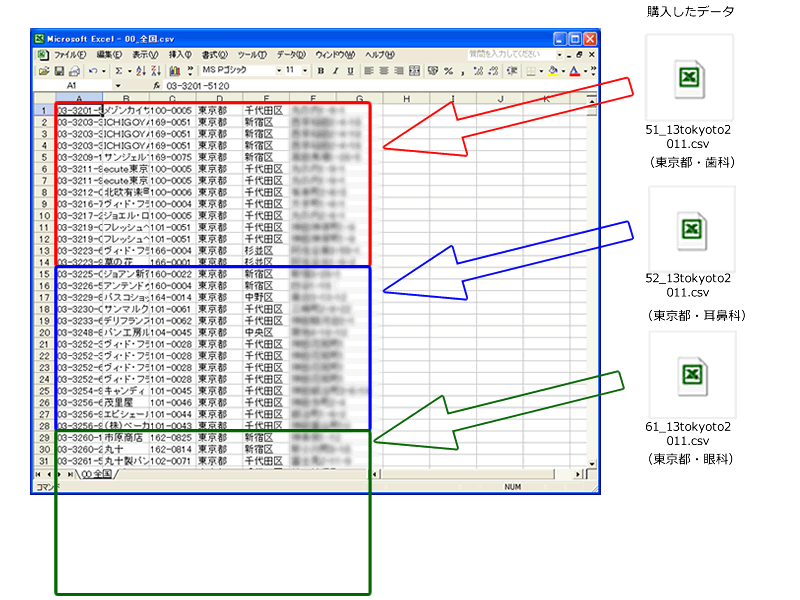
Task: Click the AutoSum sigma icon
Action: (118, 71)
